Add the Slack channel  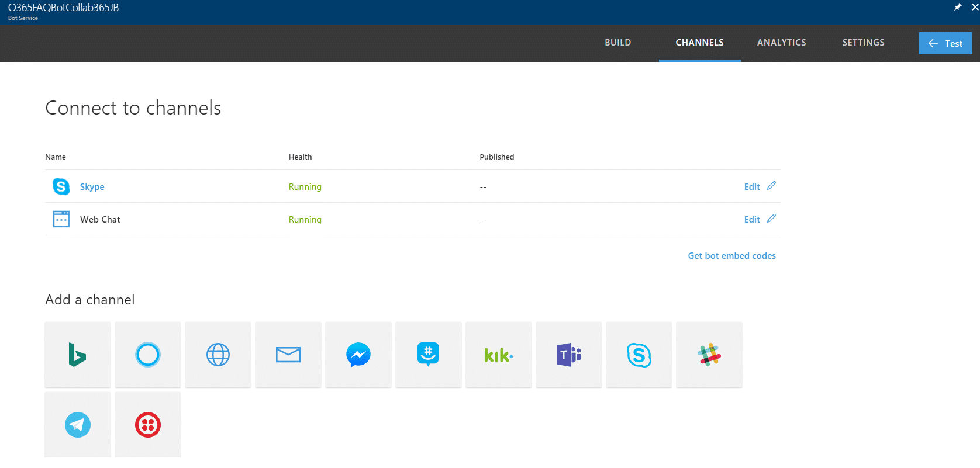pos(709,355)
